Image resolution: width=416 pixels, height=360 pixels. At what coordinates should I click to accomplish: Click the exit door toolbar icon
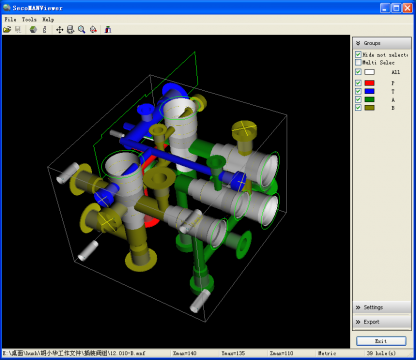(x=108, y=30)
